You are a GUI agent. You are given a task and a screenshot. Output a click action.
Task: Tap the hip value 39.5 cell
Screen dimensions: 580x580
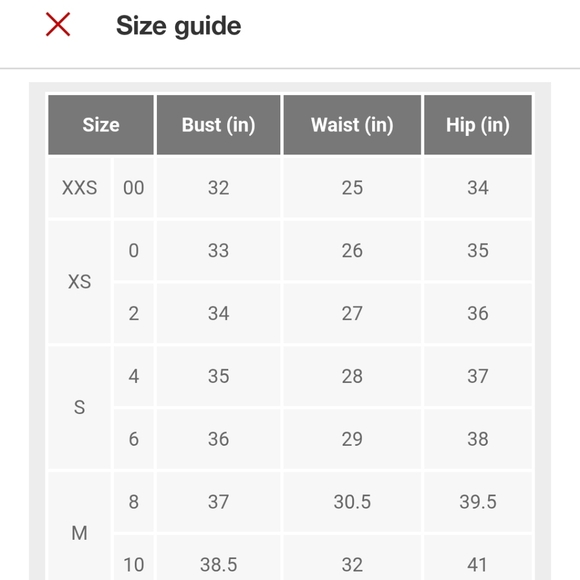click(x=478, y=502)
